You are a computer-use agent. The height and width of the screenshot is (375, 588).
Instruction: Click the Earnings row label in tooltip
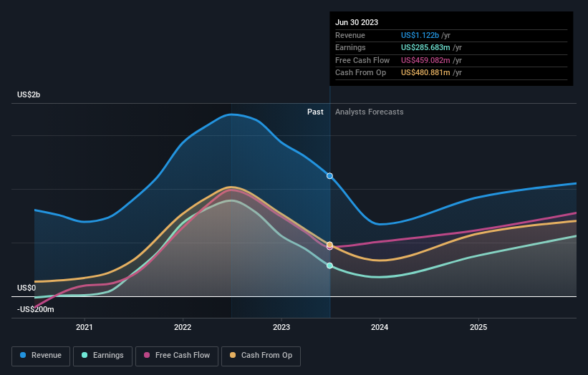click(350, 47)
